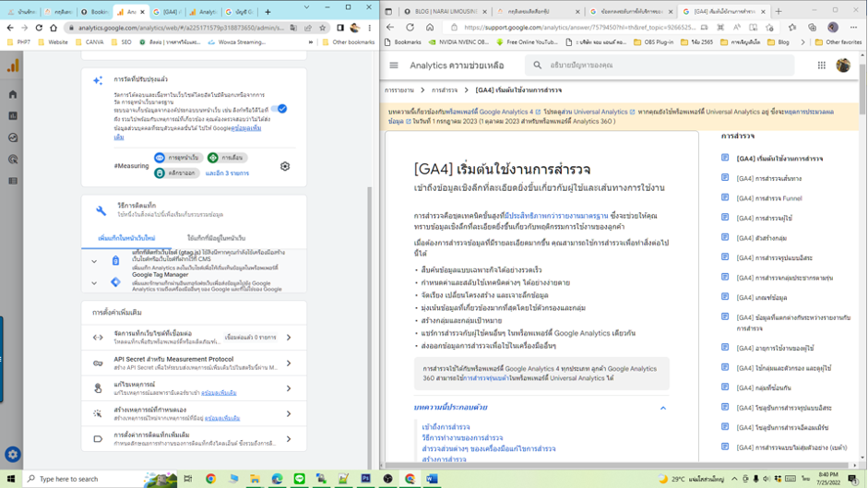868x488 pixels.
Task: Launch LINE from the Windows taskbar
Action: pyautogui.click(x=299, y=479)
